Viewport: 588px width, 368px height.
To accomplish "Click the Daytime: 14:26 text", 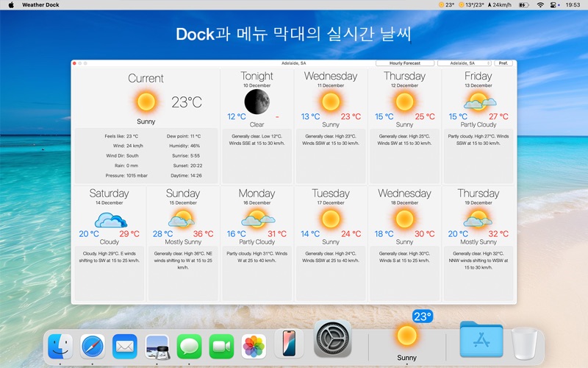I will point(186,175).
